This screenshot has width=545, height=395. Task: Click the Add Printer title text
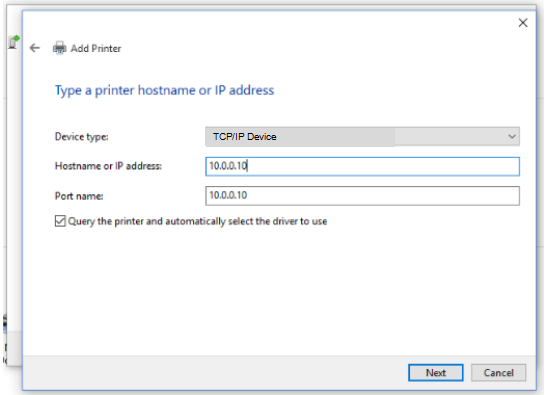96,48
